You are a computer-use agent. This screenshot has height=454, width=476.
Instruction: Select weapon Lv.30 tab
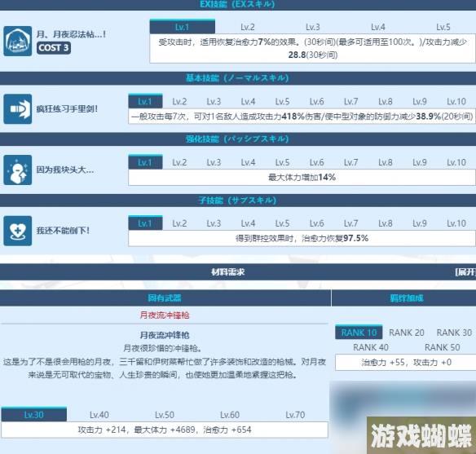point(34,415)
